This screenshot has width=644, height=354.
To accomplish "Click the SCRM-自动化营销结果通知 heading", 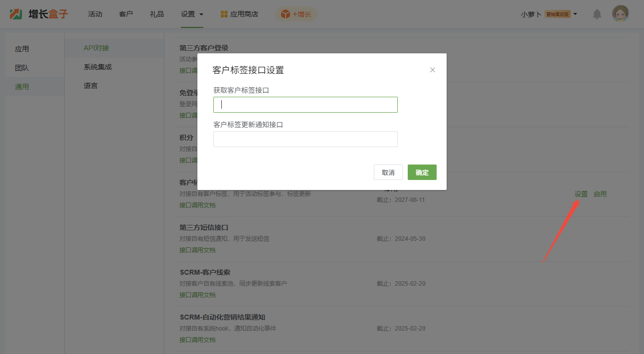I will point(222,317).
